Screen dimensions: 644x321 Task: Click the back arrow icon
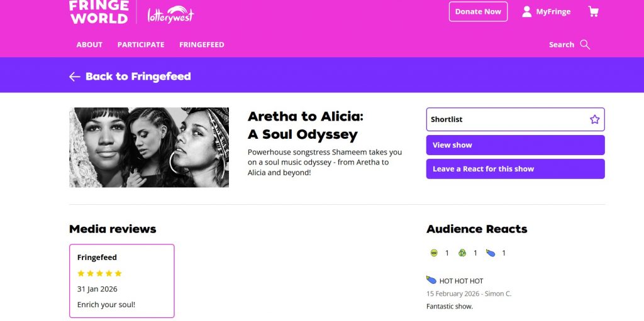click(x=75, y=77)
